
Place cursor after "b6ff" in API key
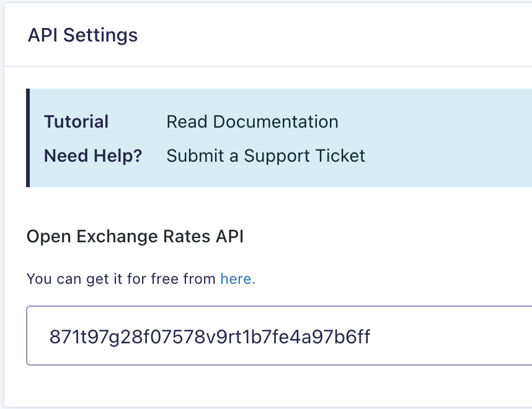(x=371, y=336)
